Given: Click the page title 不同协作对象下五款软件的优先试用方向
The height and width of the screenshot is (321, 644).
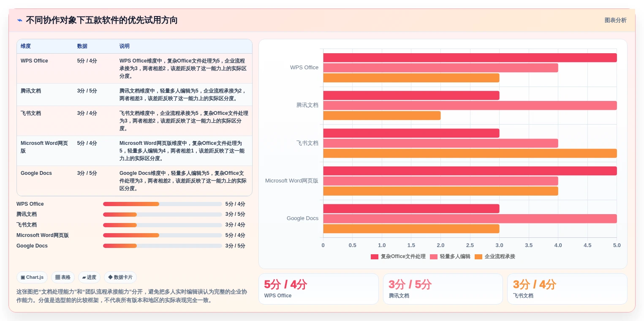Looking at the screenshot, I should click(x=102, y=20).
